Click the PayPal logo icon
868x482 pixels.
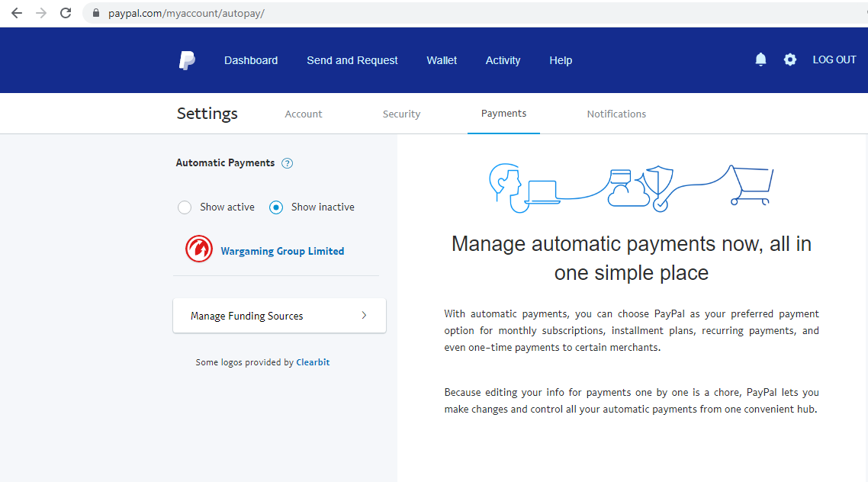[187, 60]
